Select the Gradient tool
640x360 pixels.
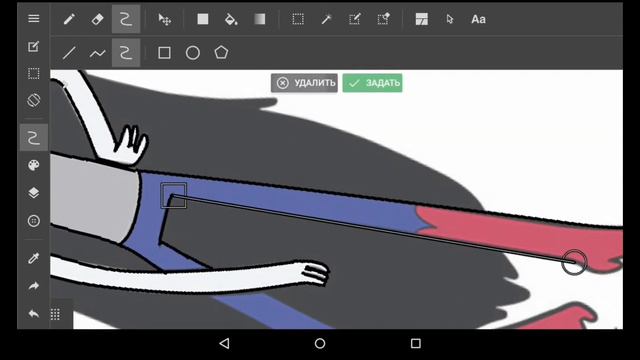click(260, 19)
